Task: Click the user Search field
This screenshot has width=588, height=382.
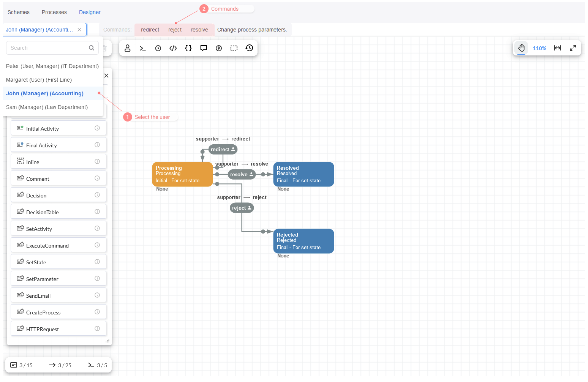Action: click(x=52, y=48)
